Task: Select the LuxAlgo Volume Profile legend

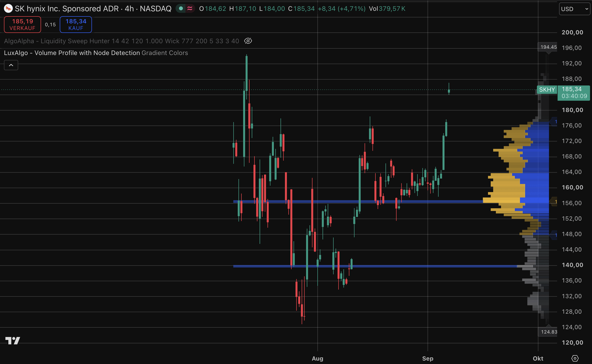Action: point(96,53)
